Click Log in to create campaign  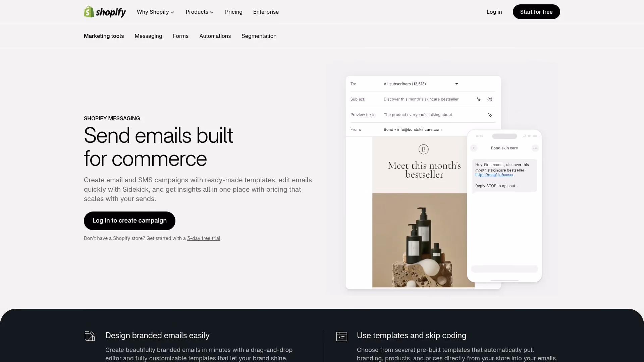click(x=129, y=221)
